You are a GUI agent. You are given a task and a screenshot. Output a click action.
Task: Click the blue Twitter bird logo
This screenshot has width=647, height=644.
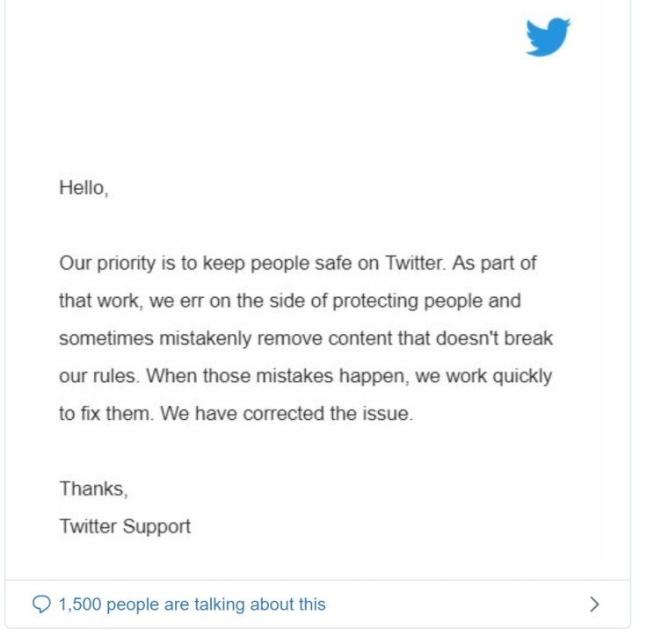click(548, 38)
